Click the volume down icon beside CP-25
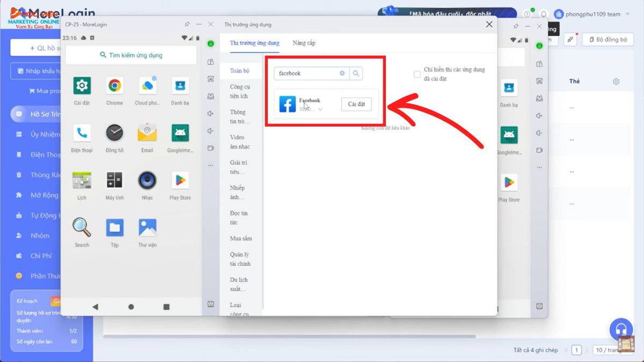644x362 pixels. pyautogui.click(x=211, y=131)
